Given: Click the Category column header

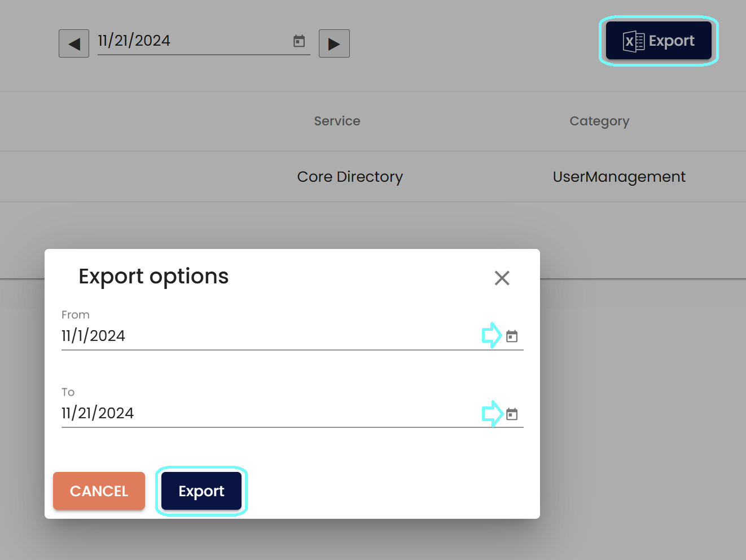Looking at the screenshot, I should coord(599,121).
